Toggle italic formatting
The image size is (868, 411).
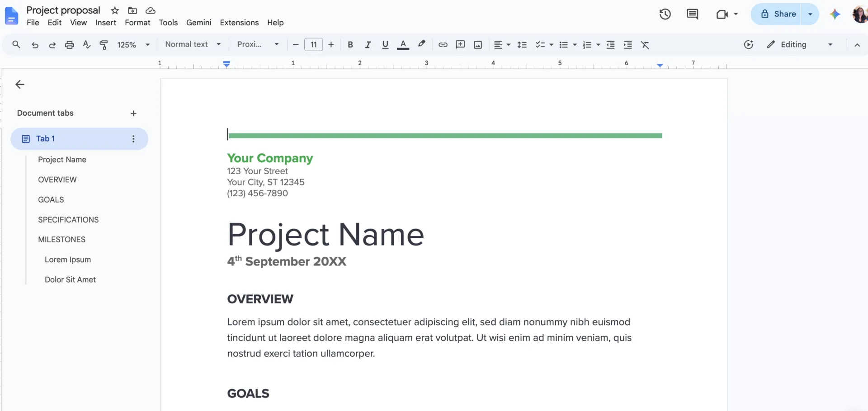[368, 45]
